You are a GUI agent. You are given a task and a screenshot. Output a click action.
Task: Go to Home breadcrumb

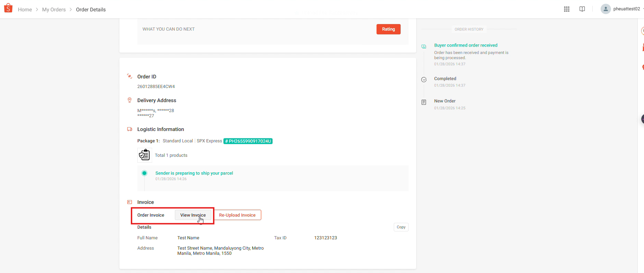[x=25, y=10]
